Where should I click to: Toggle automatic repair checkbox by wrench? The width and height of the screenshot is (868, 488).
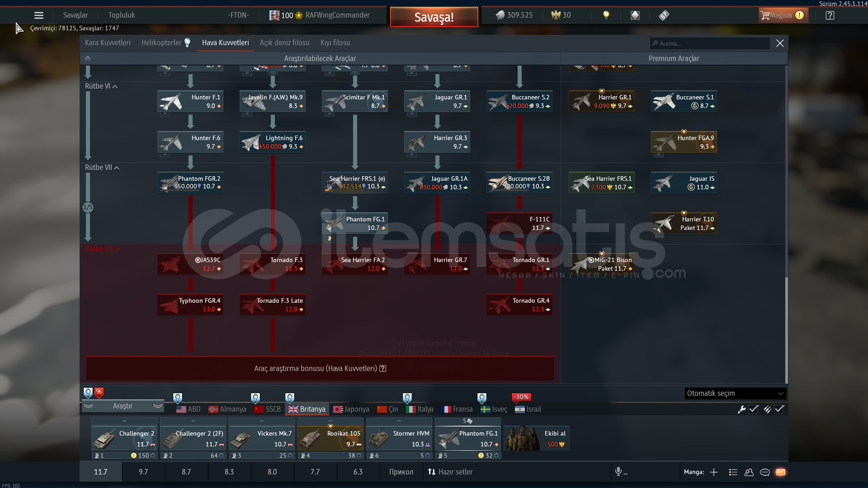[x=753, y=409]
